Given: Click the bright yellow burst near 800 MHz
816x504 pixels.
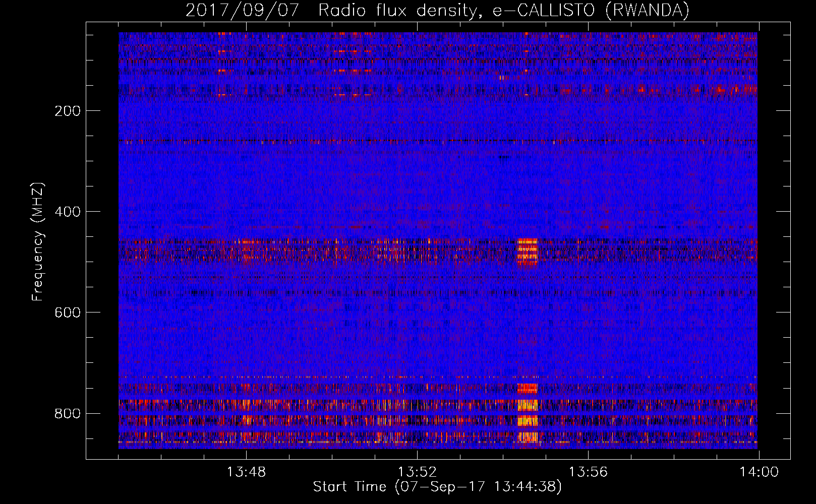Looking at the screenshot, I should (x=528, y=406).
